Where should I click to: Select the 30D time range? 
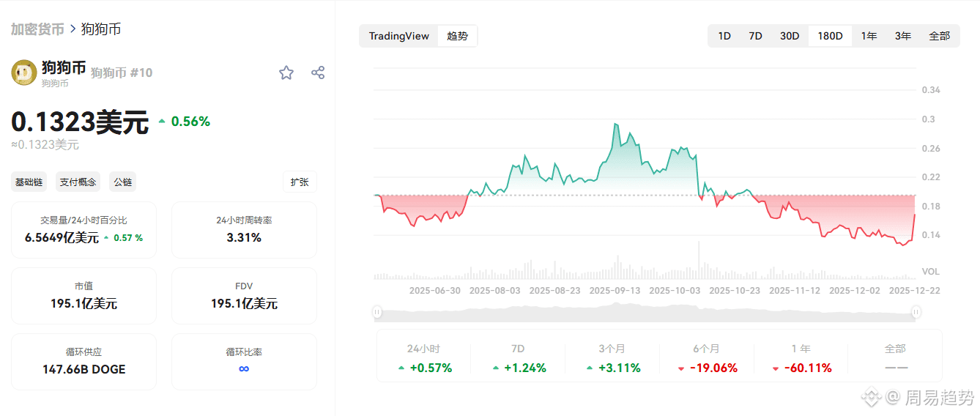[x=790, y=36]
